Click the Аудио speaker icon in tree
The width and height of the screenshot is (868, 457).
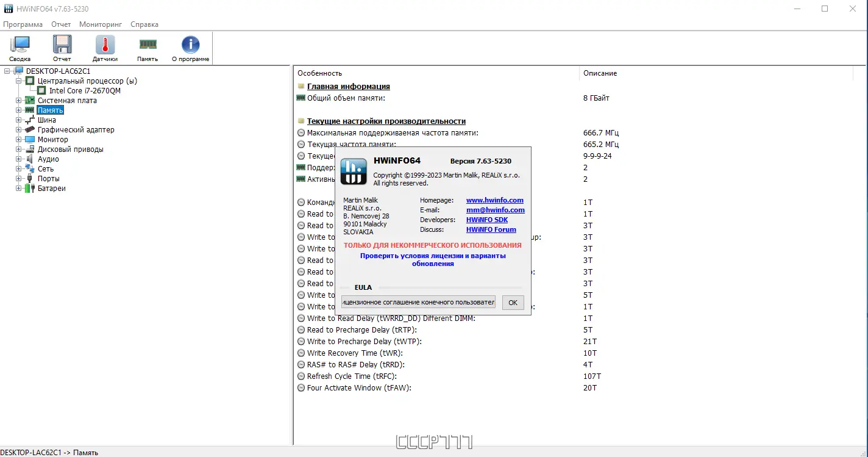pos(30,159)
